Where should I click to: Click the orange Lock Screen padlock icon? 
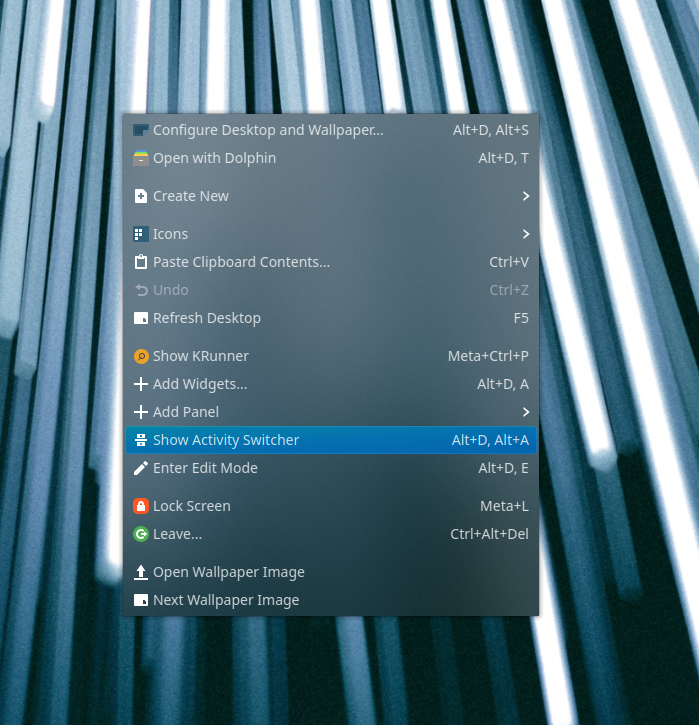[141, 506]
